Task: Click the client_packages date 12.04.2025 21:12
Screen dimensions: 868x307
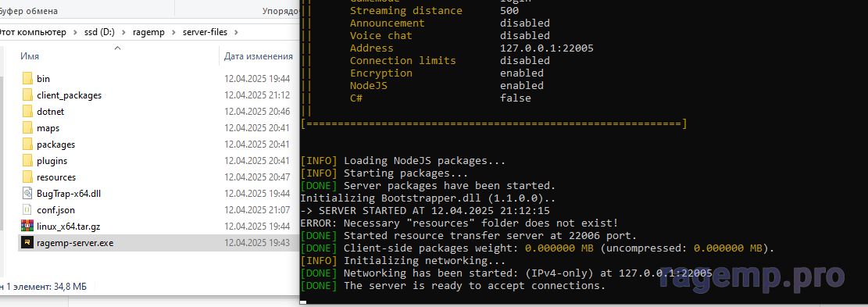Action: [257, 95]
